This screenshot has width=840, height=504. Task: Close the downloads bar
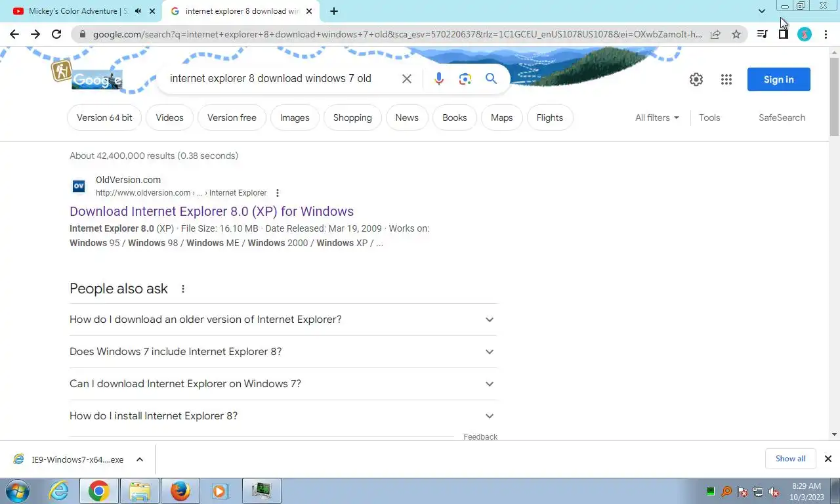(828, 459)
